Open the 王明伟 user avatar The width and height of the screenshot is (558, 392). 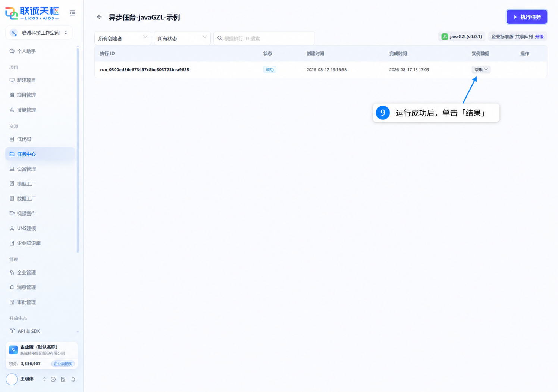coord(12,379)
